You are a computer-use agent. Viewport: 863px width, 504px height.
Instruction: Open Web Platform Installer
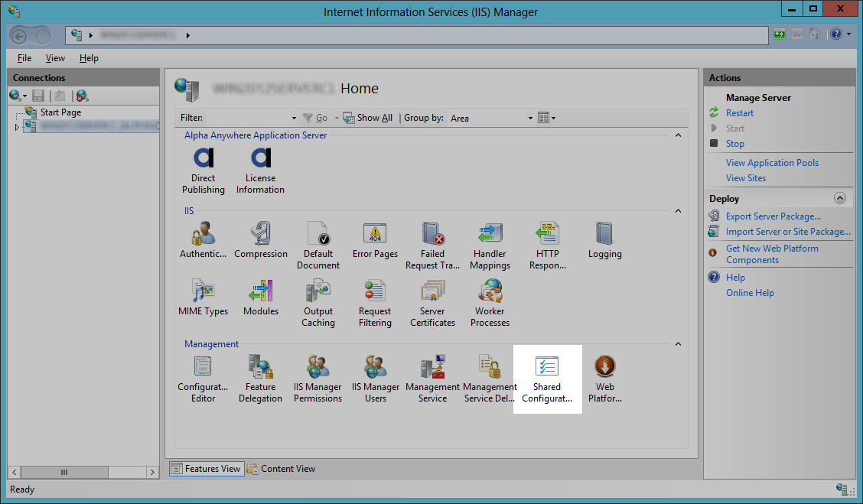[605, 379]
